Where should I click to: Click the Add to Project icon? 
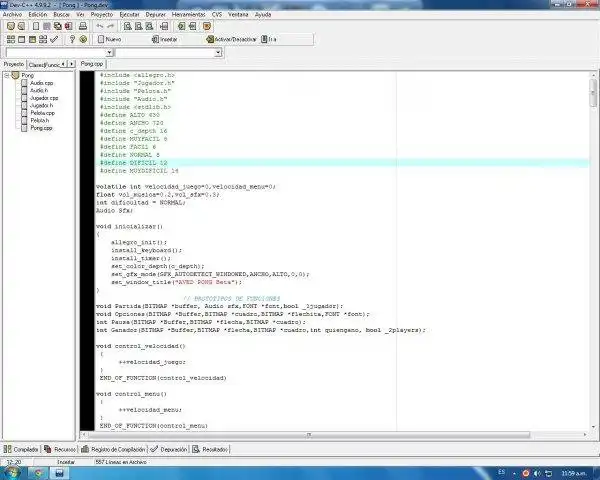click(181, 26)
